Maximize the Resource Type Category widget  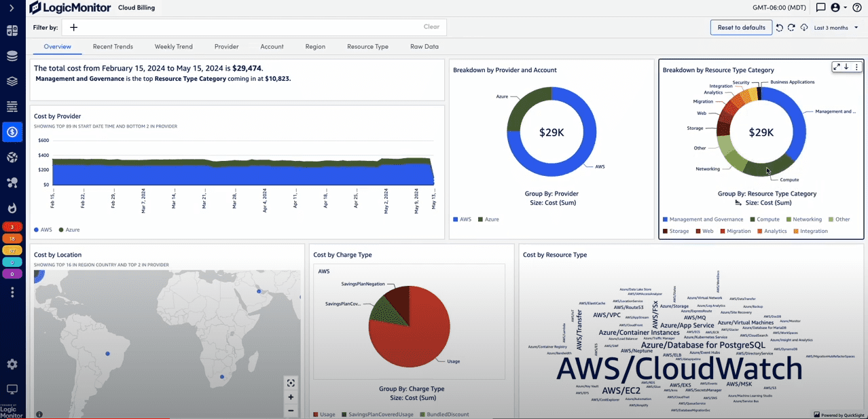tap(837, 67)
